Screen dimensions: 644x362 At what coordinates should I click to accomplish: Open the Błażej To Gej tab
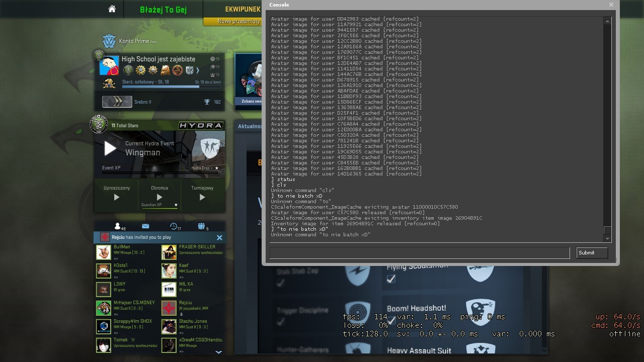point(164,10)
